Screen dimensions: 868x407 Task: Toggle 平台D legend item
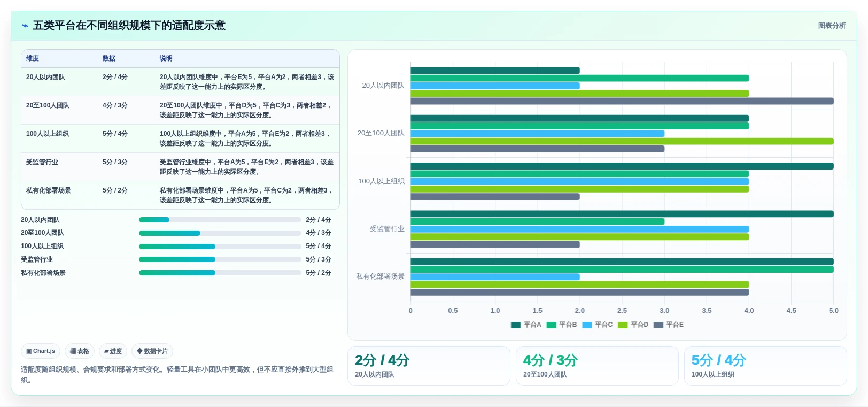tap(633, 325)
